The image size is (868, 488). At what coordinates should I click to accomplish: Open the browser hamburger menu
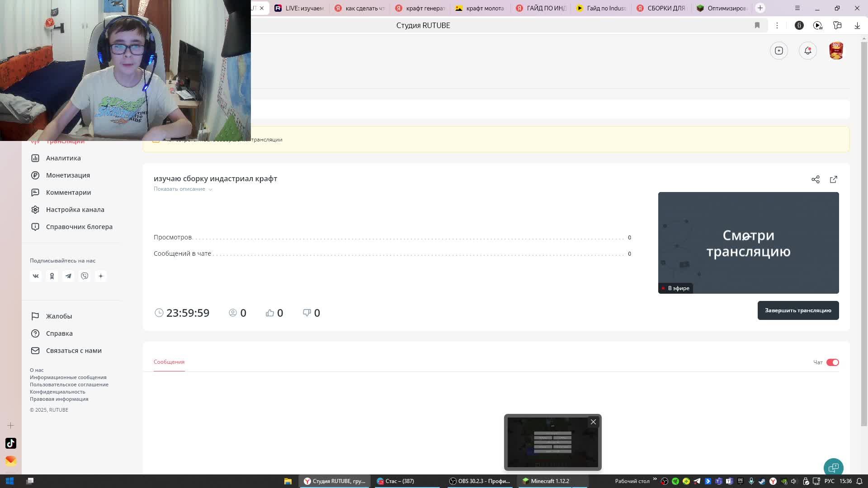797,8
